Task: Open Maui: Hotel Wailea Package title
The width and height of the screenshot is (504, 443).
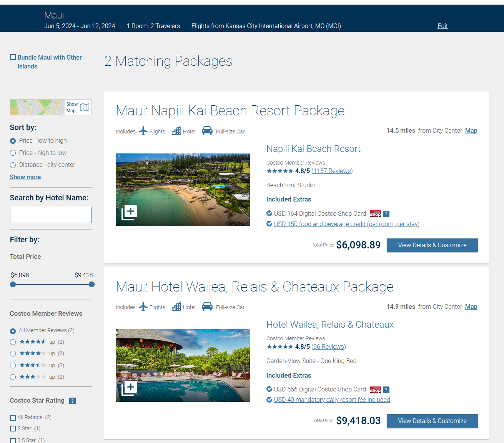Action: point(254,287)
